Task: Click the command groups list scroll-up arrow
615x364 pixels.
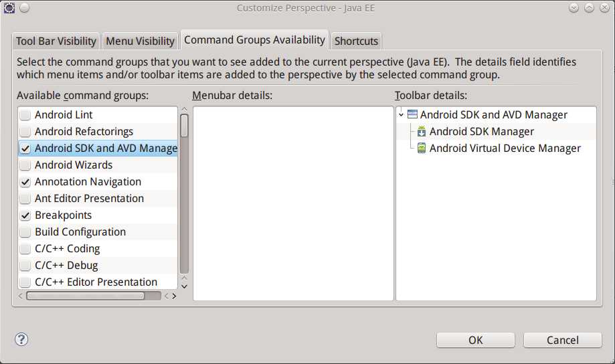Action: (184, 109)
